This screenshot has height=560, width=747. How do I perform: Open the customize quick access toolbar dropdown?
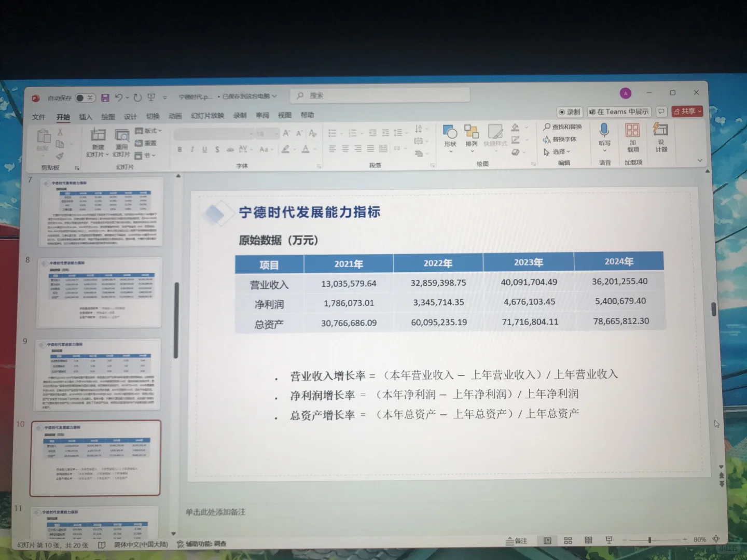[x=165, y=97]
